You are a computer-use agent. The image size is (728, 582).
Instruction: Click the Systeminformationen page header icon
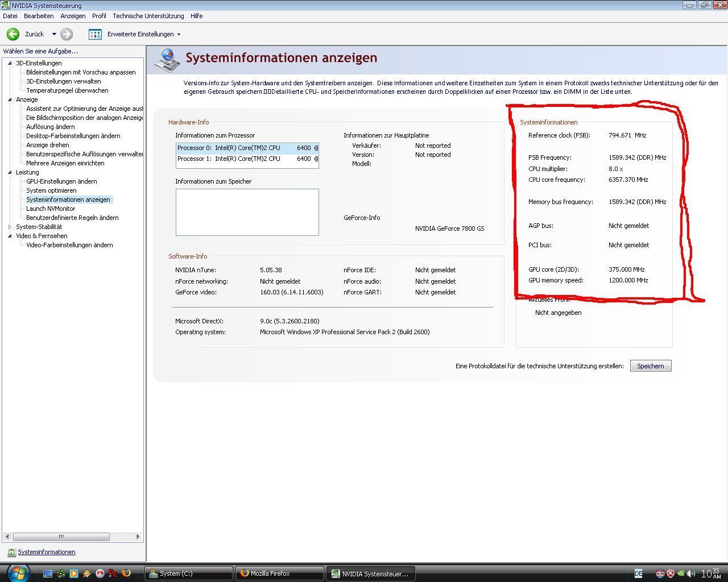click(x=166, y=59)
